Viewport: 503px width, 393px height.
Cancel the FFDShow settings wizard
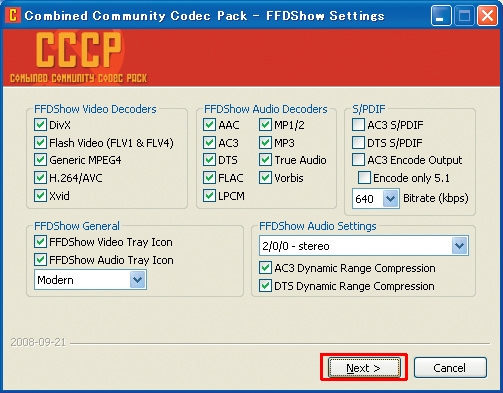pos(450,368)
